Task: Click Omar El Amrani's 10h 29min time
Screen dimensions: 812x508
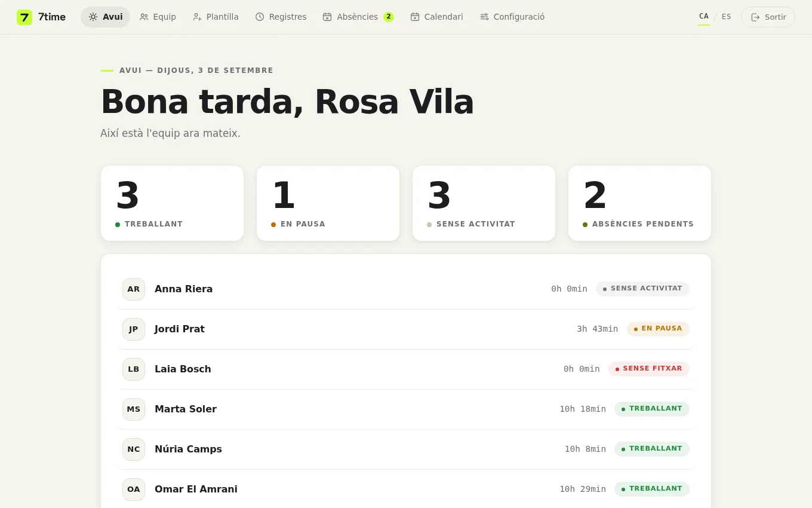Action: click(583, 489)
